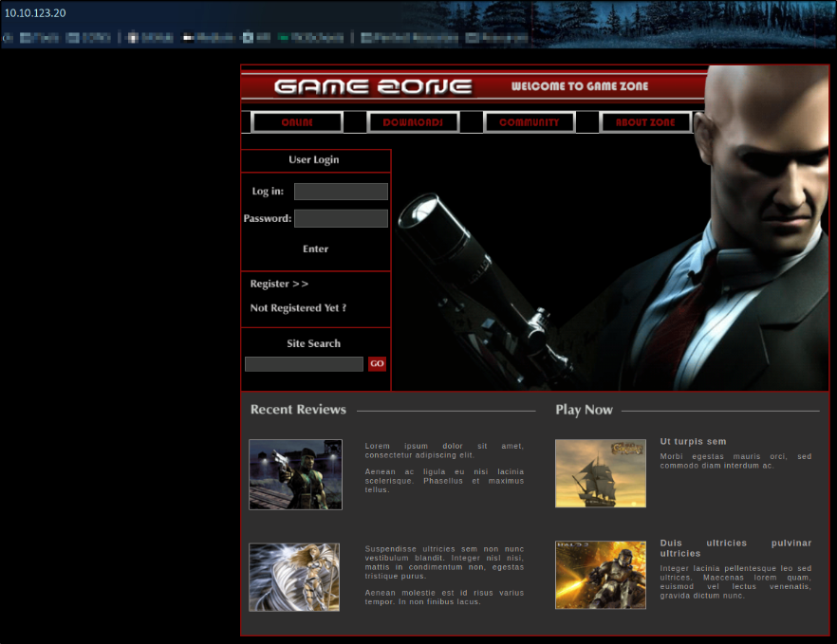Click the 'Aenean molestie est id risus' paragraph
This screenshot has height=644, width=837.
[x=444, y=597]
